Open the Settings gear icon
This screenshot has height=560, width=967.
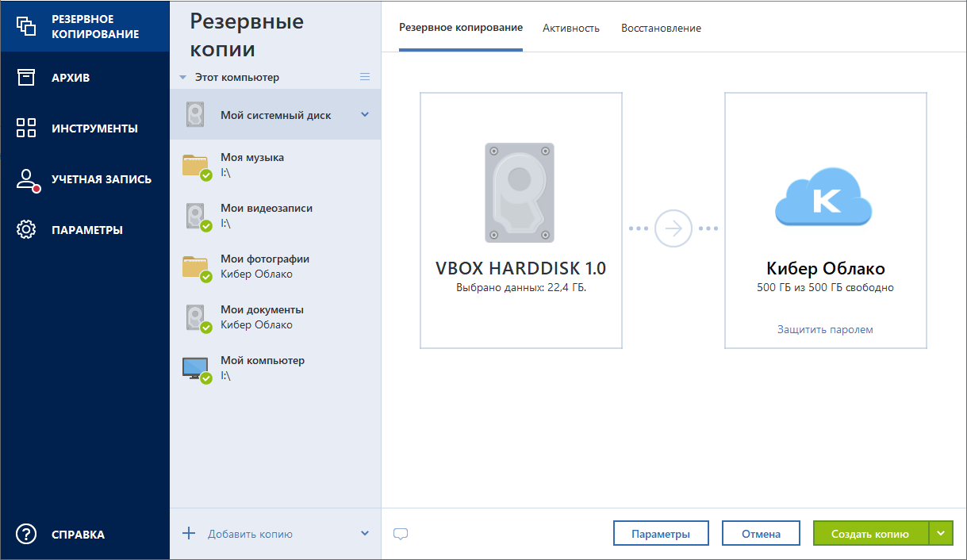(26, 230)
